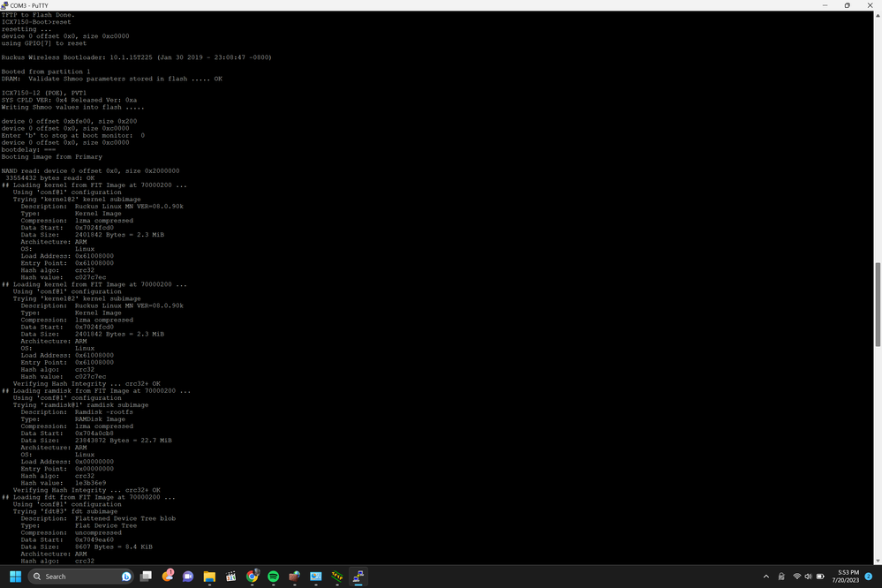
Task: Open the Wi-Fi network settings flyout
Action: coord(797,577)
